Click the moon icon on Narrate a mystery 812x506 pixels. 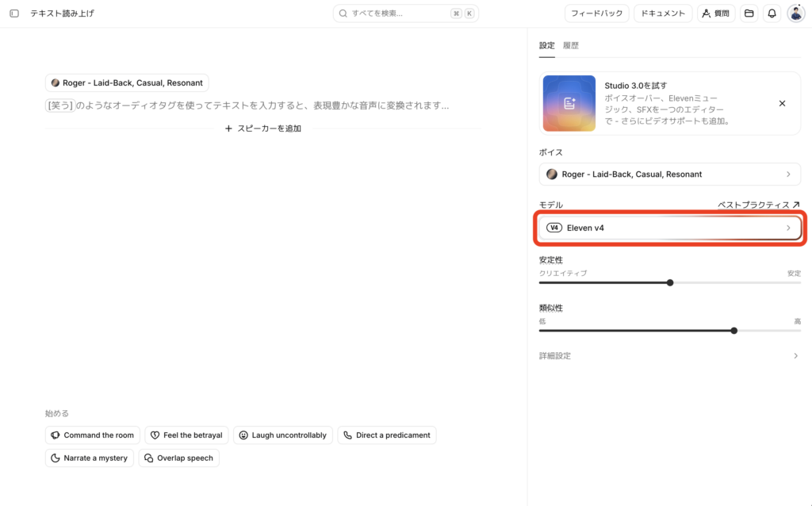(56, 458)
